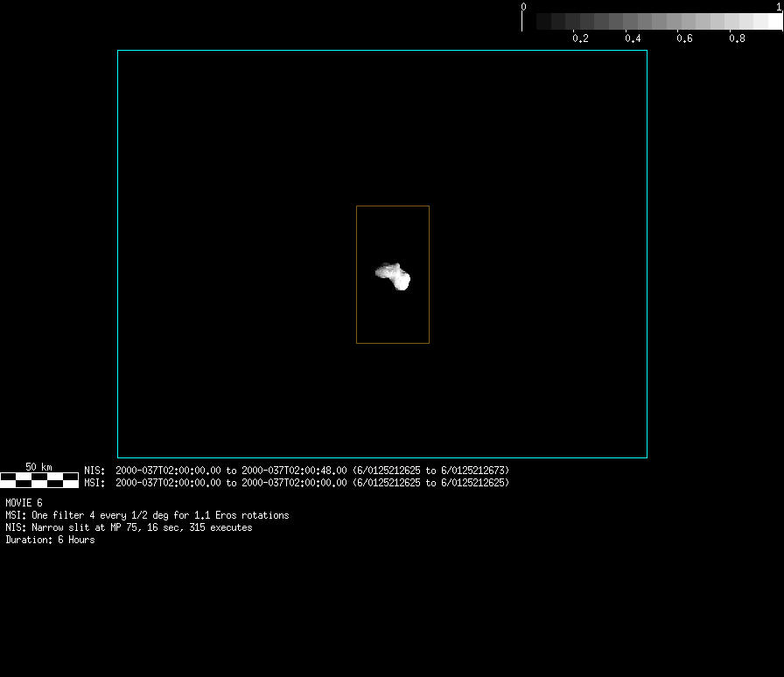The image size is (784, 677).
Task: Click the Eros asteroid image
Action: pos(395,276)
